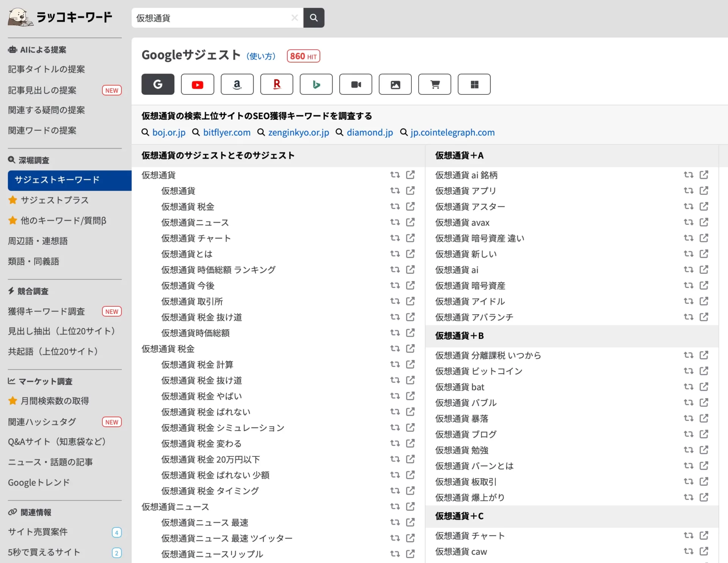Click the 860 HIT count badge
Screen dimensions: 728x563
tap(303, 56)
